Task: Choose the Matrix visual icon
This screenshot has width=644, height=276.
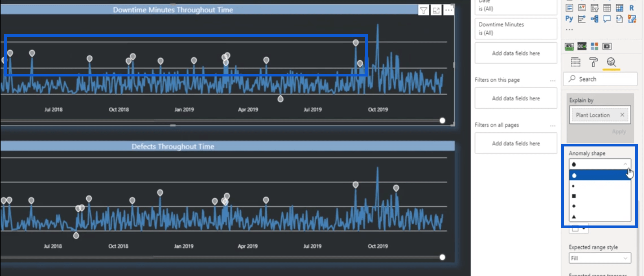Action: tap(619, 8)
